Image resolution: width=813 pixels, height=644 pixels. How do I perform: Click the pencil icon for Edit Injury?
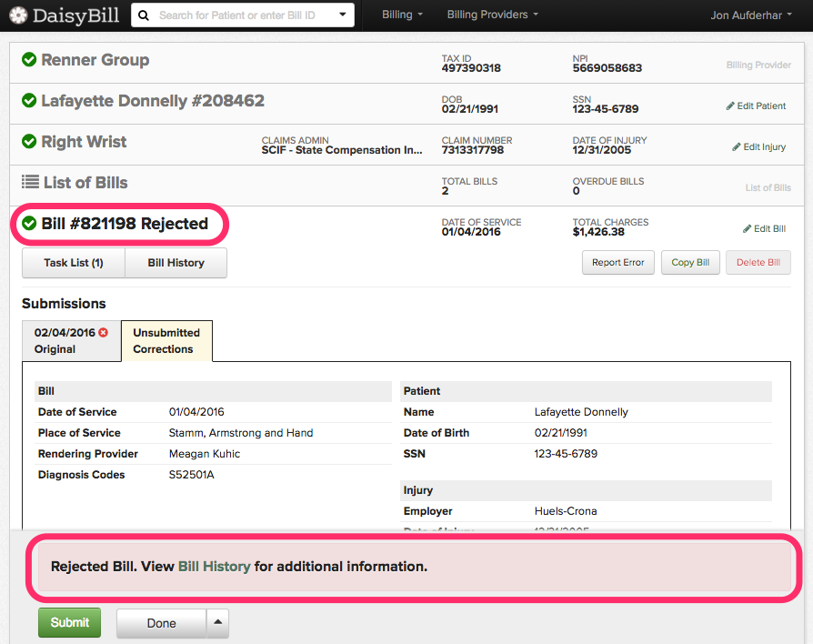pyautogui.click(x=737, y=146)
